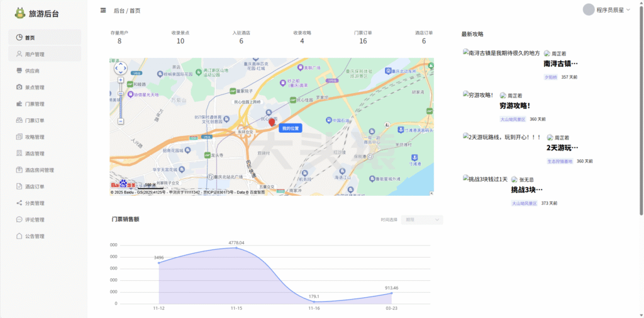Open the 首页 sidebar menu item

point(45,37)
